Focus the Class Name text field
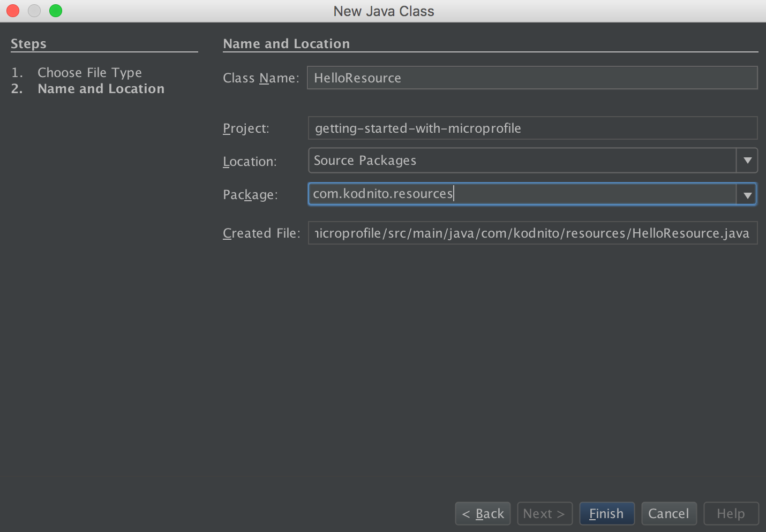The width and height of the screenshot is (766, 532). pyautogui.click(x=532, y=78)
